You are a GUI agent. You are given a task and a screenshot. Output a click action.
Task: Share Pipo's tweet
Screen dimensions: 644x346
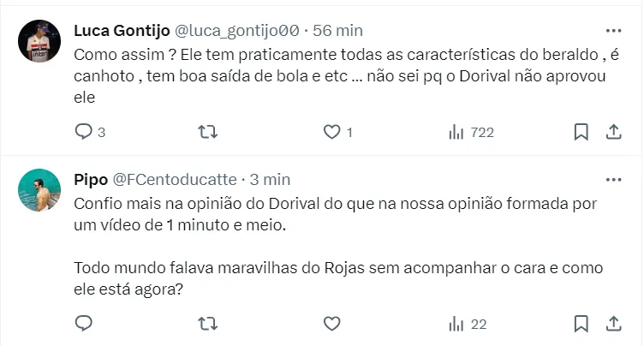(x=613, y=324)
